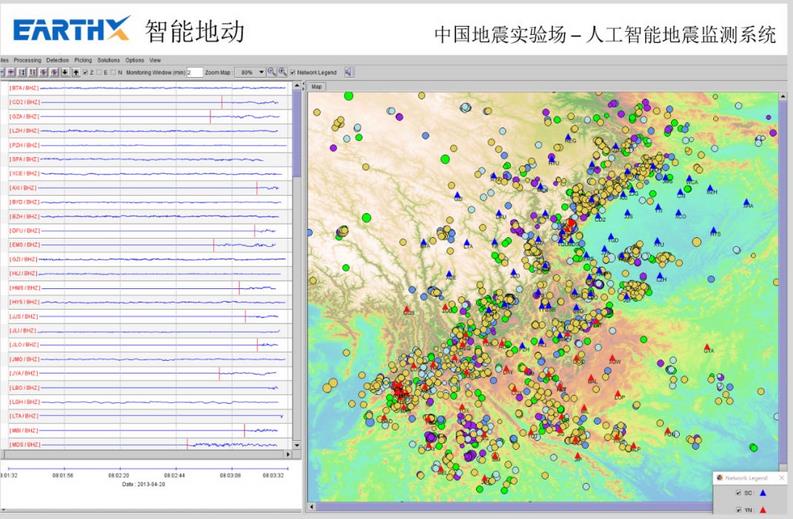793x519 pixels.
Task: Select the MDS / BHZ trace label
Action: [24, 445]
